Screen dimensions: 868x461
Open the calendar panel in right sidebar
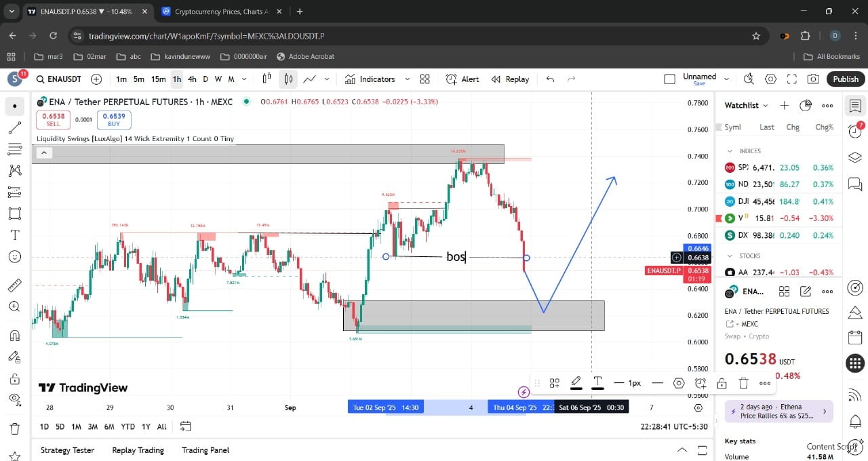click(854, 337)
